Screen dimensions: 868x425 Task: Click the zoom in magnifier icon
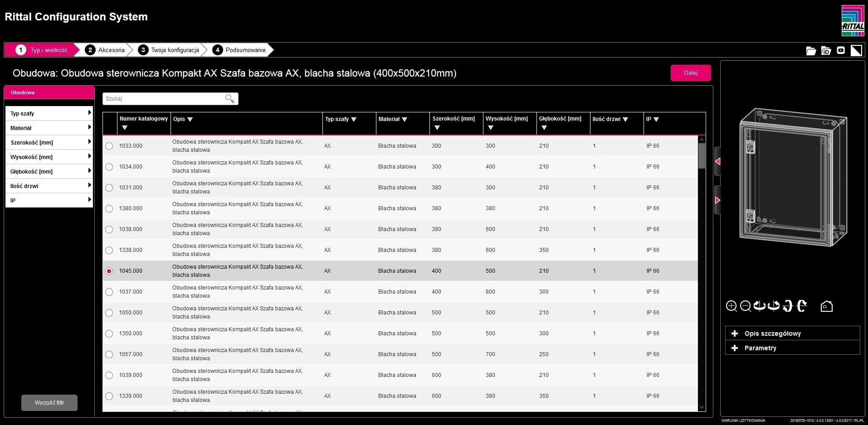[731, 306]
